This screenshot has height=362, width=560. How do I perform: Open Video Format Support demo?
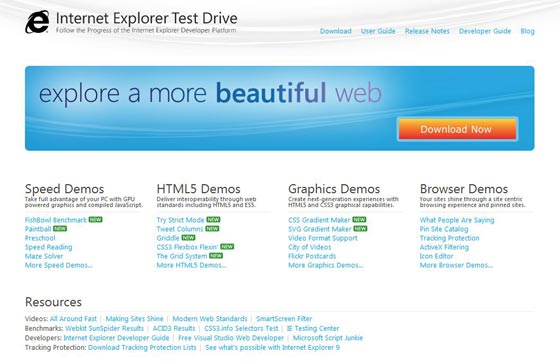323,238
